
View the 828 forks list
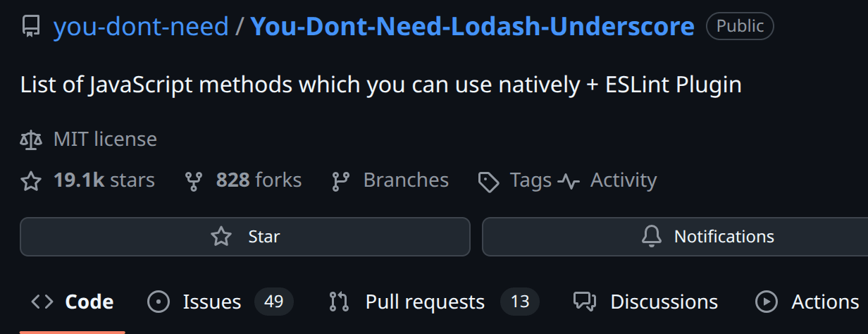click(259, 180)
